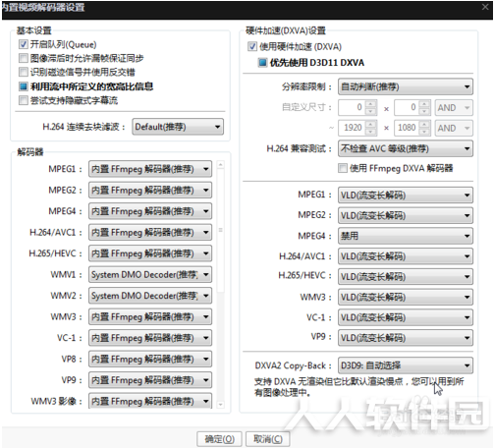Open DXVA MPEG1 VLD dropdown
This screenshot has width=494, height=448.
406,196
